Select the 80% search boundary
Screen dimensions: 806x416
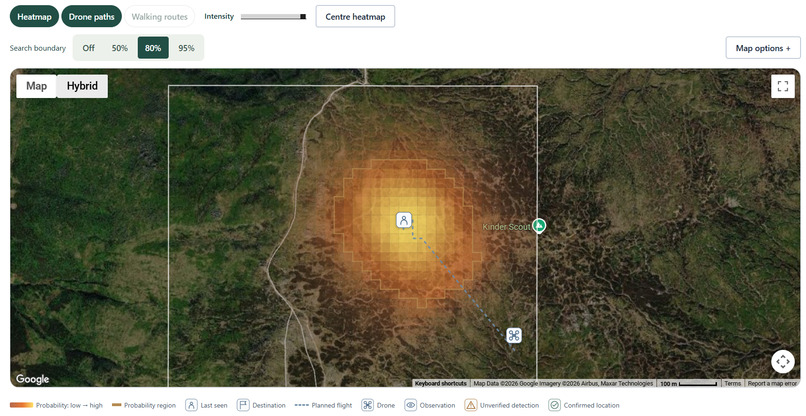click(x=153, y=48)
